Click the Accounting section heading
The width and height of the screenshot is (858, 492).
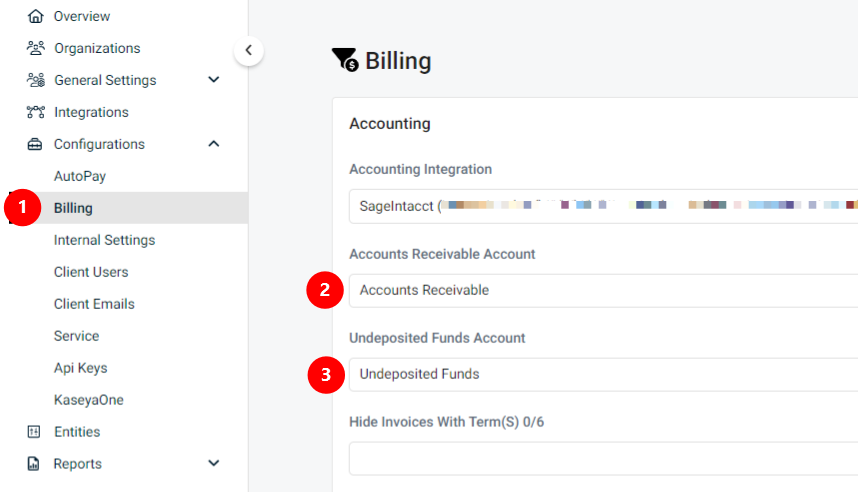(x=390, y=124)
